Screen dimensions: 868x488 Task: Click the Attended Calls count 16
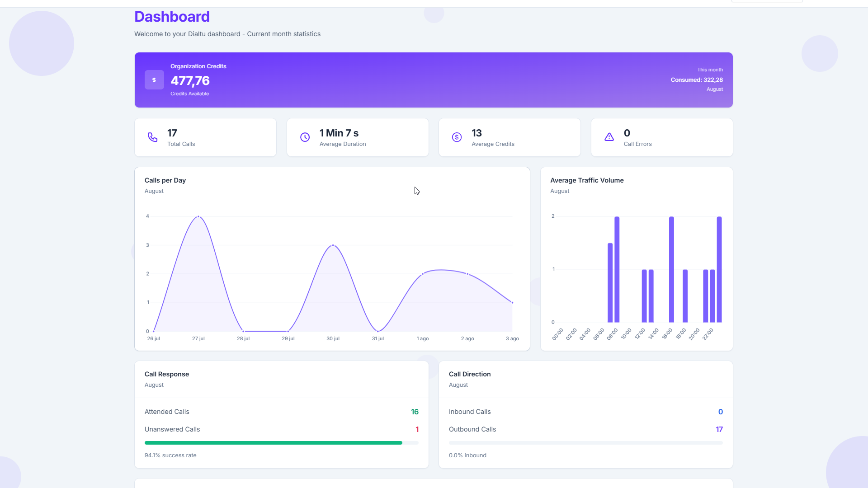415,412
